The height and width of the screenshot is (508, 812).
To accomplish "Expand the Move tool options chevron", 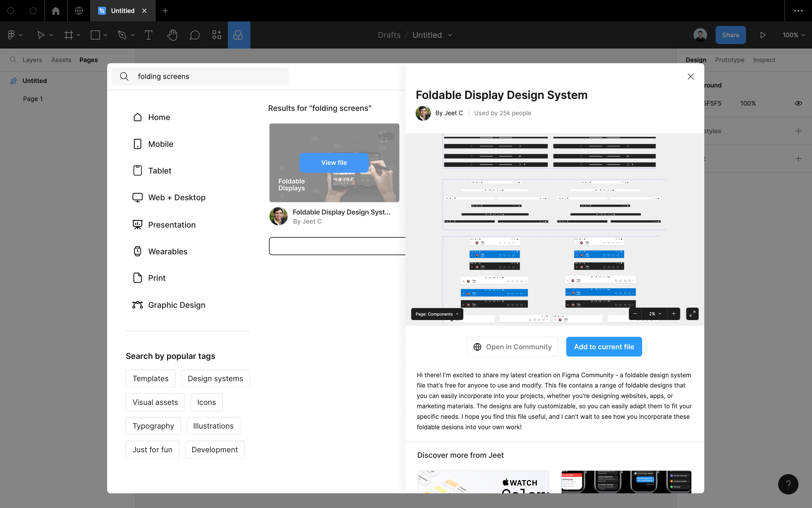I will [51, 35].
